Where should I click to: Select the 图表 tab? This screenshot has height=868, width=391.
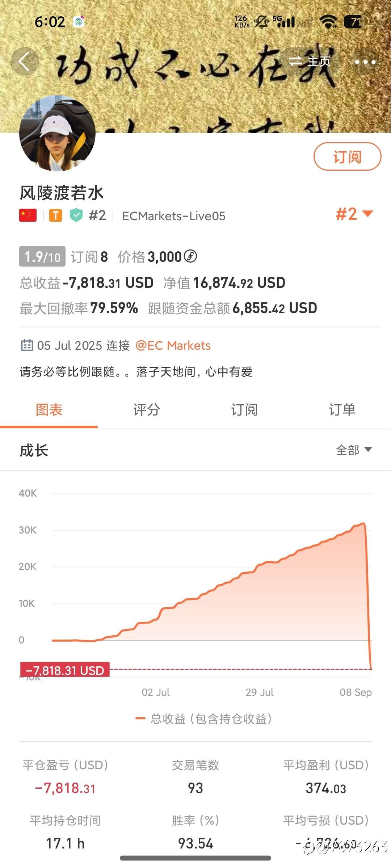point(49,410)
